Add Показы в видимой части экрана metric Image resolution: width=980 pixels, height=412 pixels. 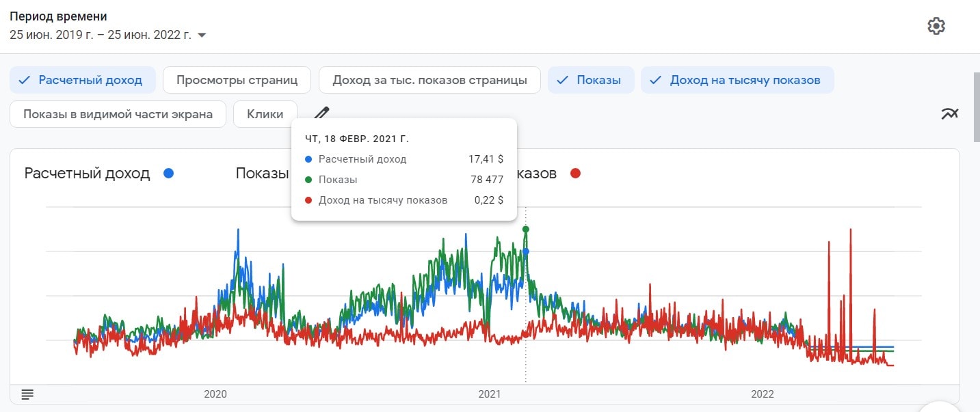click(x=118, y=114)
